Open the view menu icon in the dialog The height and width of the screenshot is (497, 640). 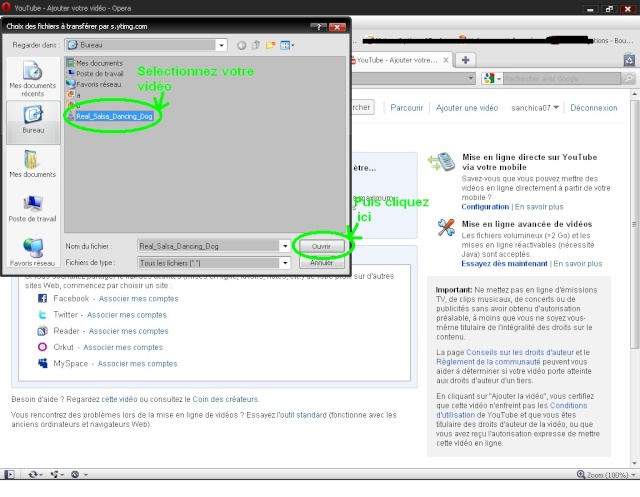(x=287, y=45)
